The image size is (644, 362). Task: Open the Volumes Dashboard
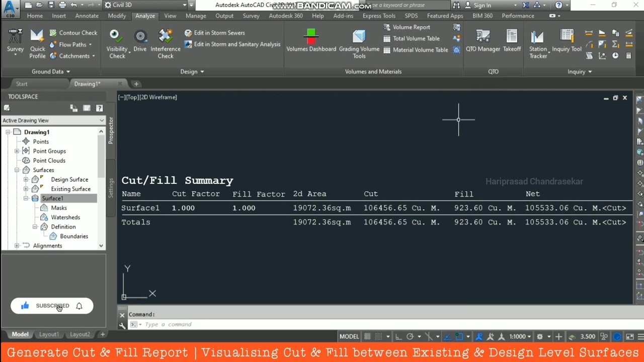coord(311,40)
